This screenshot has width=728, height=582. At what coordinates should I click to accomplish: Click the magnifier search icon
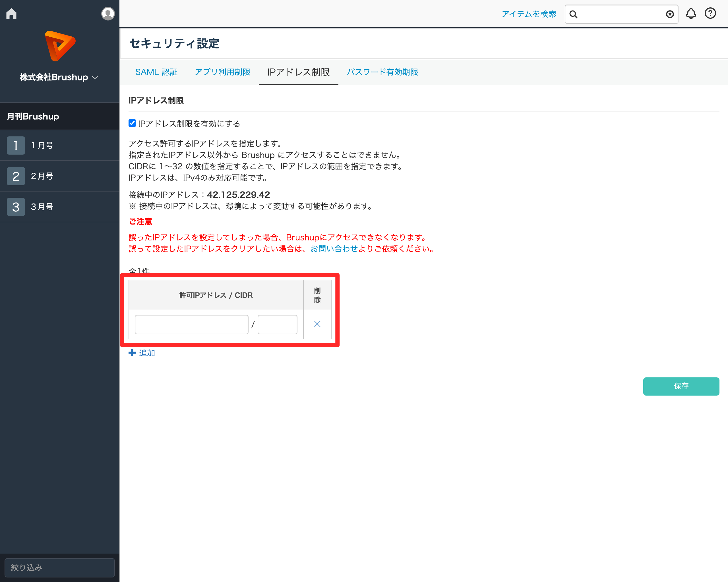573,14
